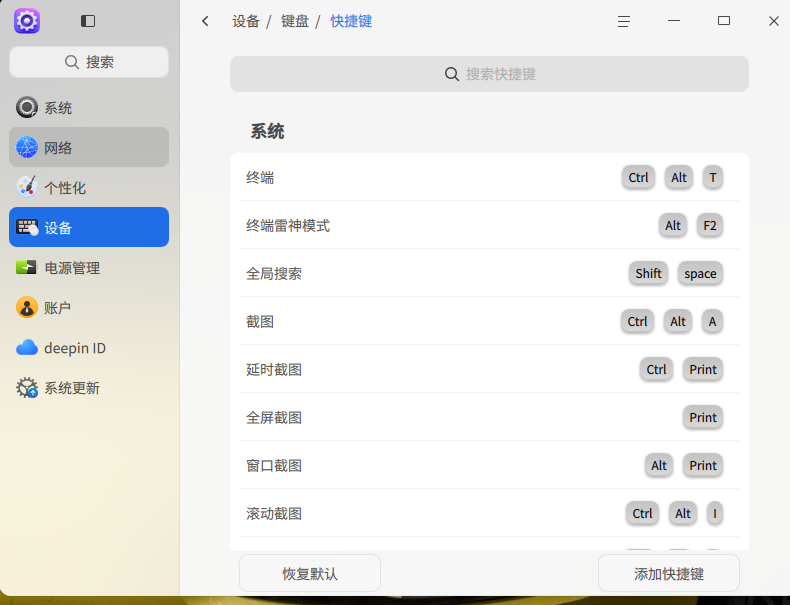Select the 延时截图 shortcut row
Viewport: 790px width, 605px height.
tap(489, 369)
